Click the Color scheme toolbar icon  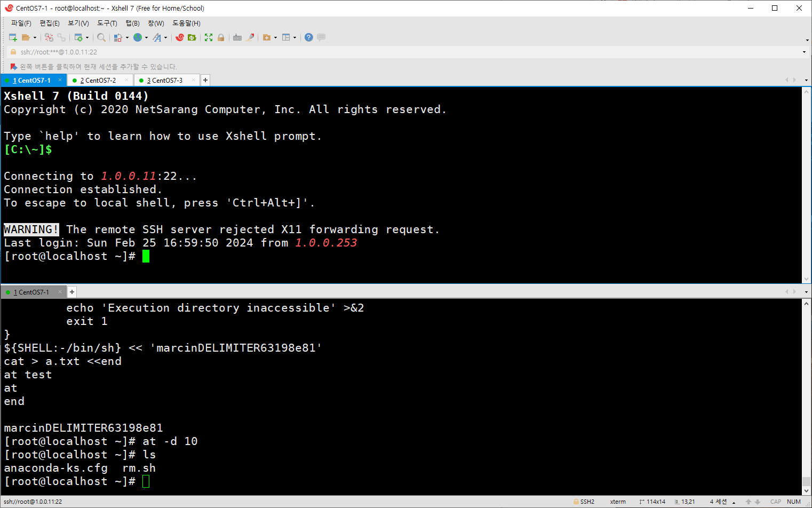(118, 37)
